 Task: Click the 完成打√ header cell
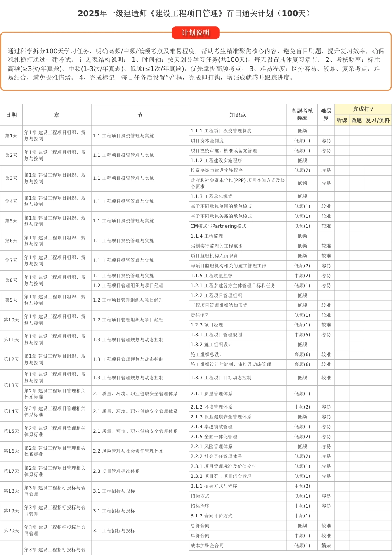(x=363, y=109)
